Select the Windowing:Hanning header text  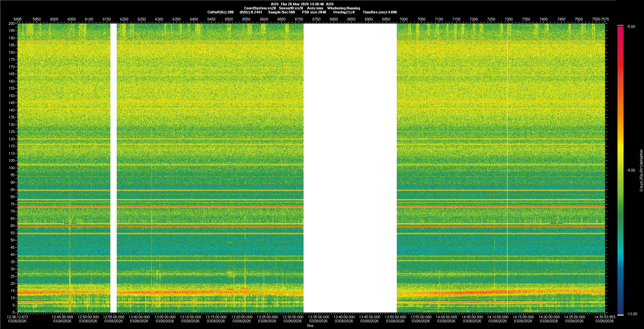click(343, 8)
